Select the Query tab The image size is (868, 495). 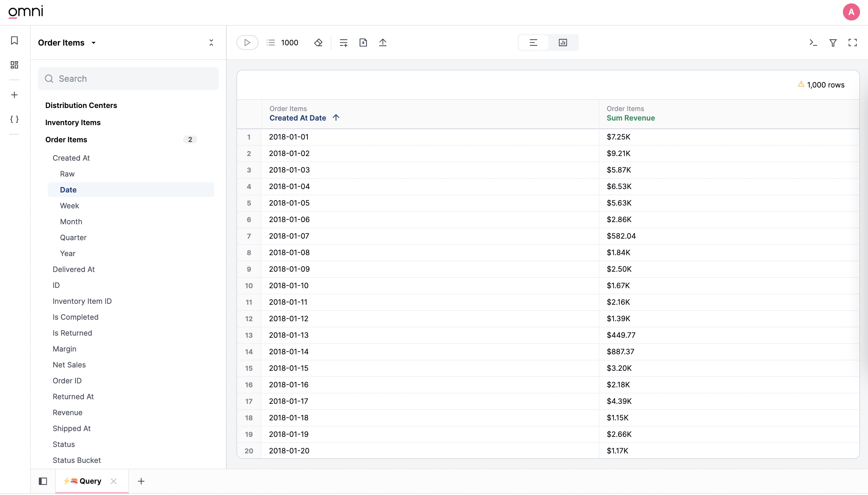tap(90, 481)
